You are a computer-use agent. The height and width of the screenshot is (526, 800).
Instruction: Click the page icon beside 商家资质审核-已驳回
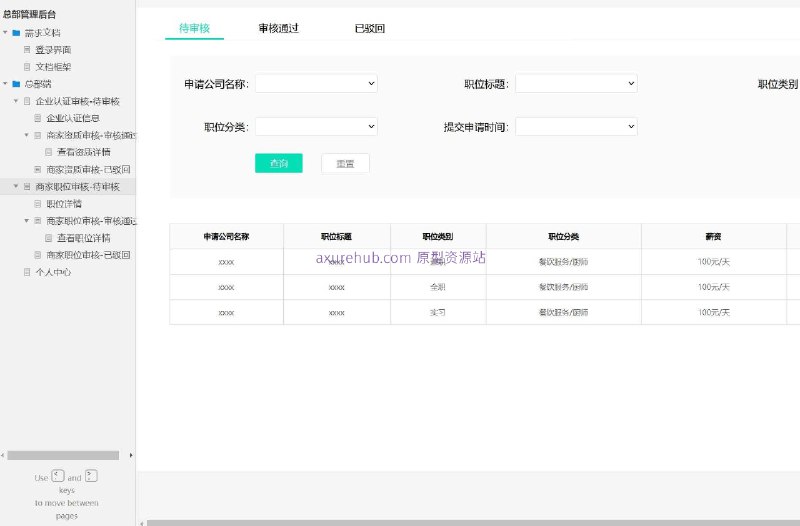coord(38,169)
